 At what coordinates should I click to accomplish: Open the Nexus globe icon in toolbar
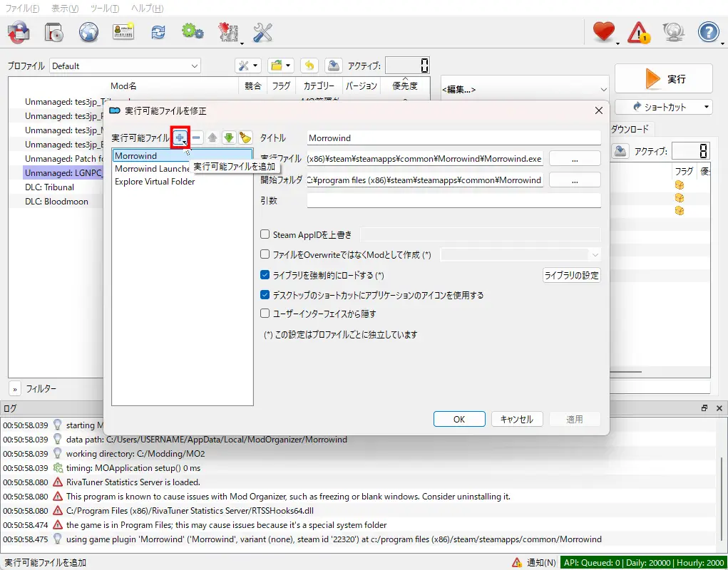[x=88, y=33]
